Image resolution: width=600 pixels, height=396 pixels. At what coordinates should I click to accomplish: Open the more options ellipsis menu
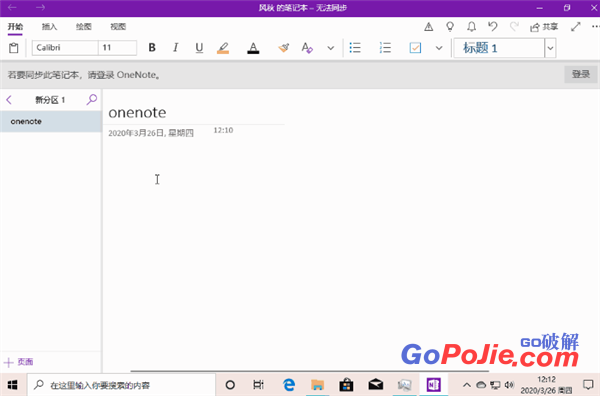[x=595, y=27]
